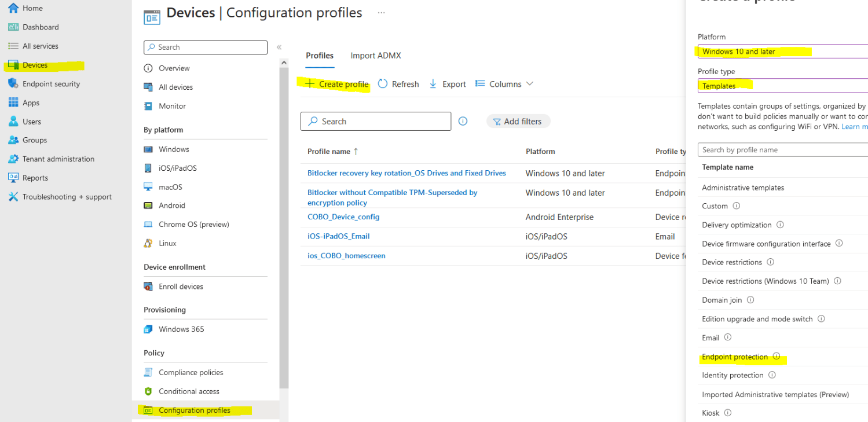
Task: Select the Endpoint protection template
Action: (734, 357)
